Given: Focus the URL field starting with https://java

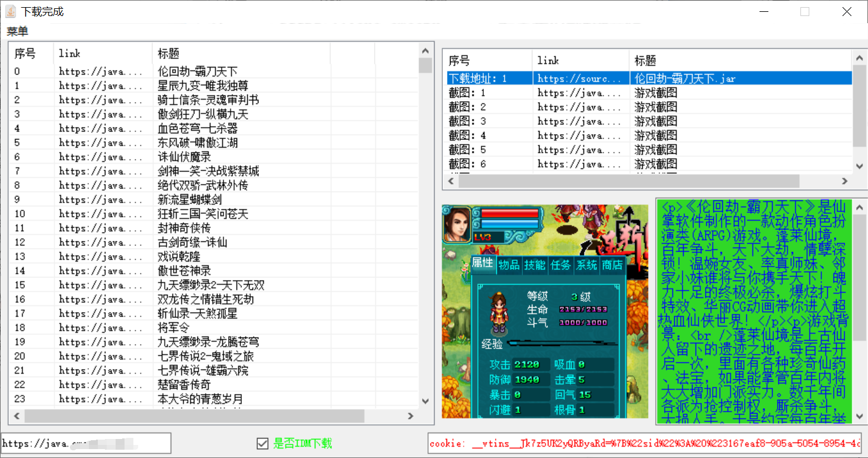Looking at the screenshot, I should pos(86,443).
